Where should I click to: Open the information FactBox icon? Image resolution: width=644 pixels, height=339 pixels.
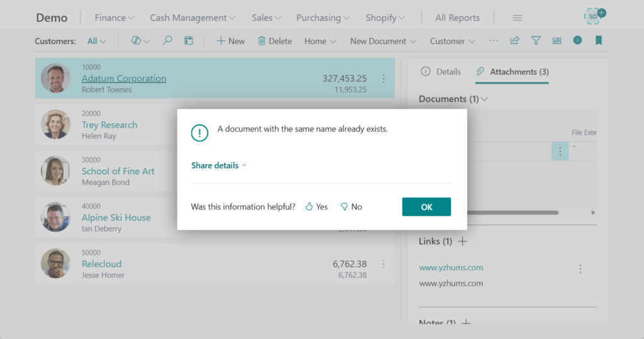[577, 41]
